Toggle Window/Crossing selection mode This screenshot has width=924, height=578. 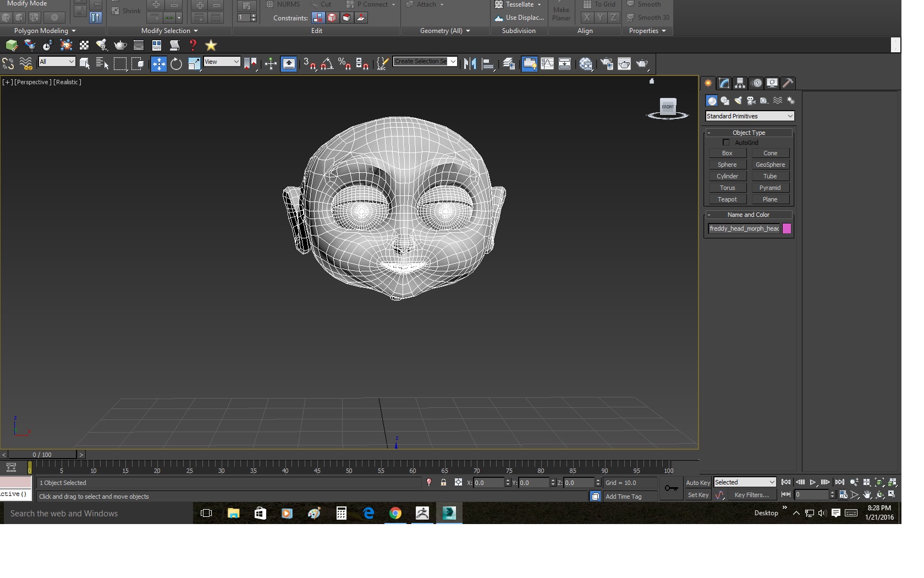(137, 64)
